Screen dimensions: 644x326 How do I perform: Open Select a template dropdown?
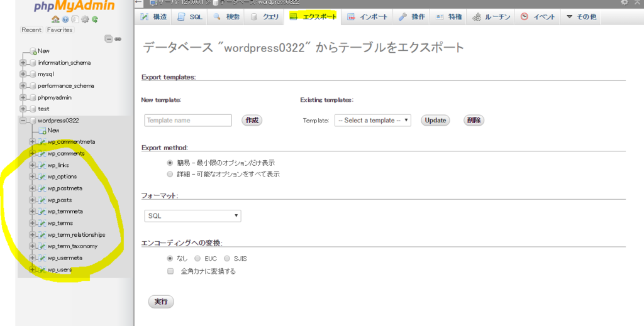[373, 120]
